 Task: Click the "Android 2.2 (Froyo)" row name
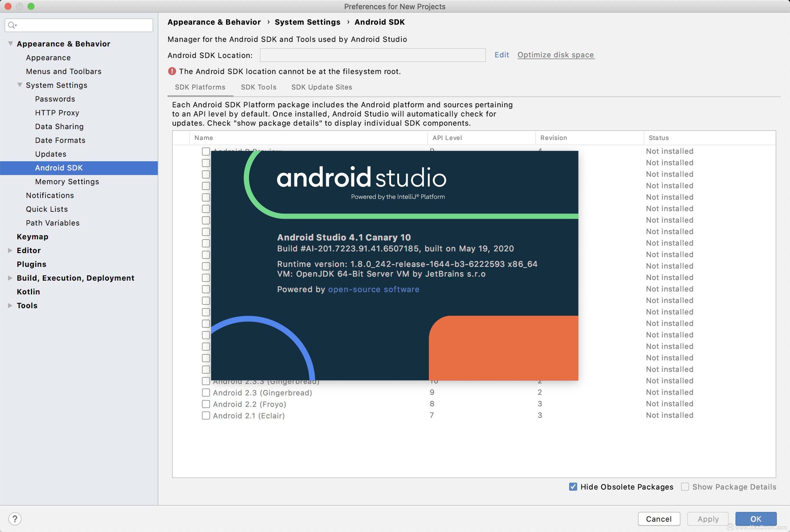250,404
